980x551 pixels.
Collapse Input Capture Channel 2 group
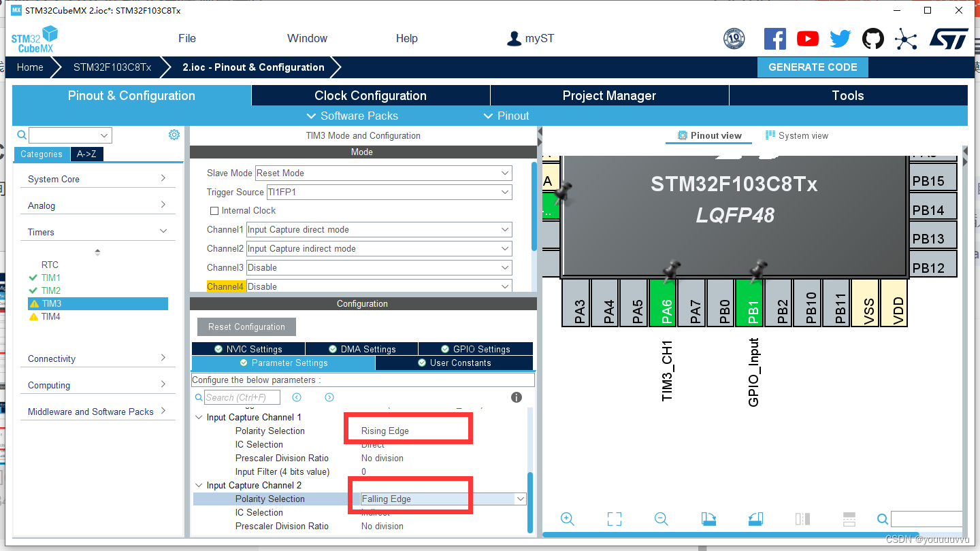coord(199,485)
